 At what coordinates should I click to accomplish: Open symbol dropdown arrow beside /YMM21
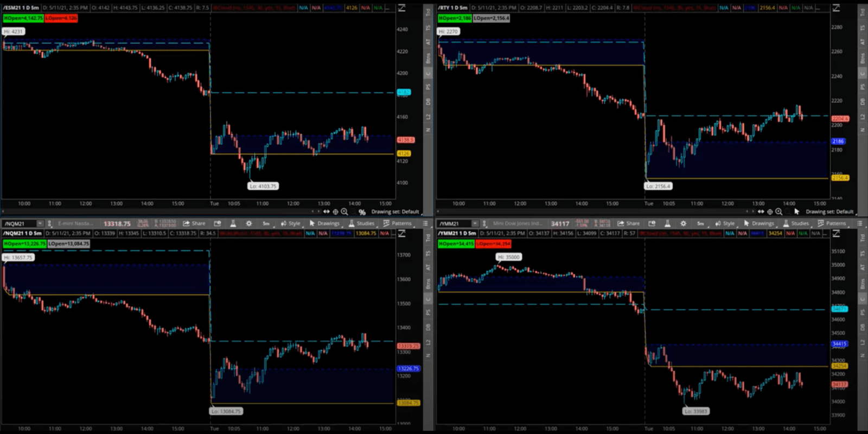(x=475, y=224)
